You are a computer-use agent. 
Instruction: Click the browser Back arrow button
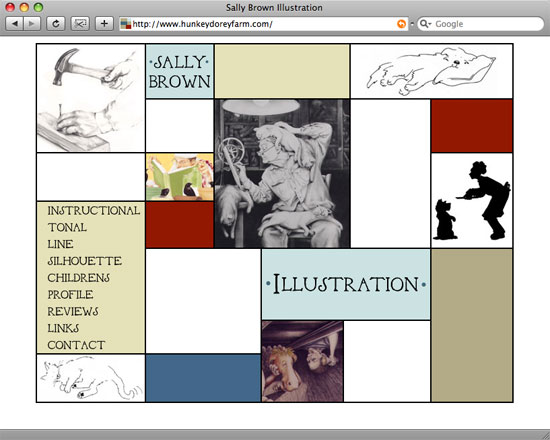coord(15,24)
